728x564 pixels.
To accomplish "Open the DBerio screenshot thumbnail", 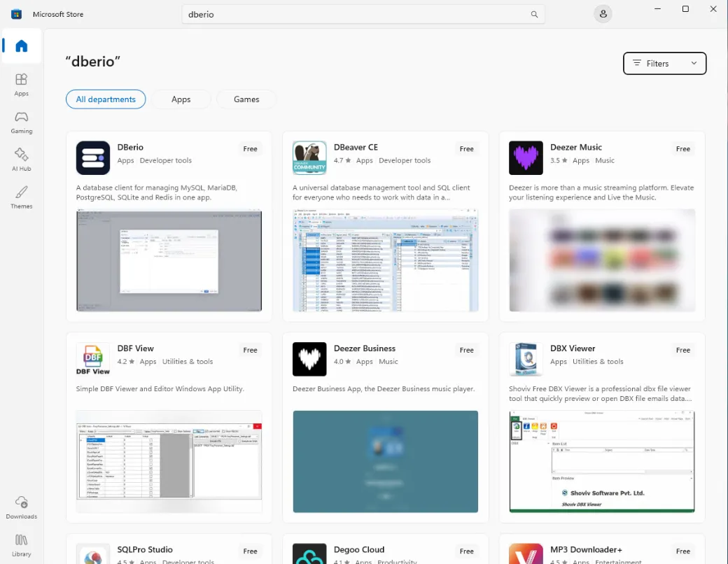I will 169,260.
